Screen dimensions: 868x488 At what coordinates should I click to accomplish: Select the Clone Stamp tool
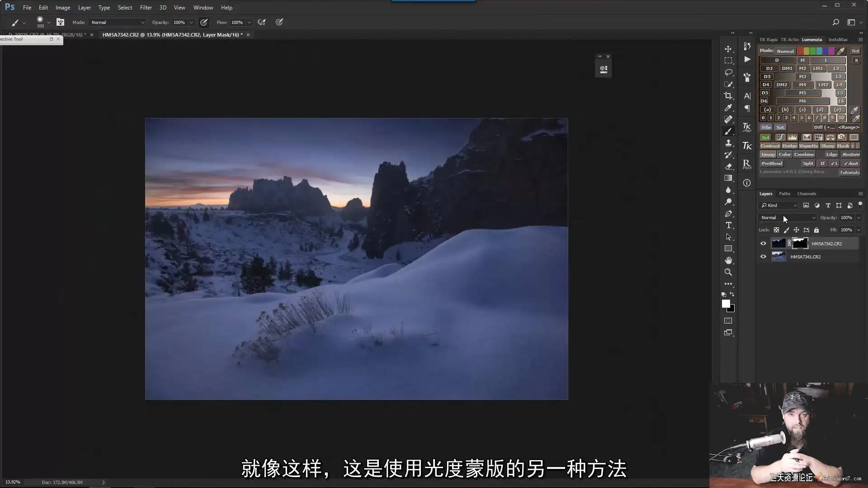[x=728, y=143]
